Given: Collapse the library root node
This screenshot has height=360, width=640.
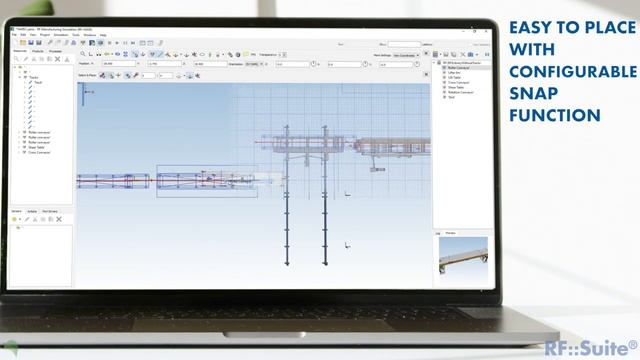Looking at the screenshot, I should coord(434,62).
